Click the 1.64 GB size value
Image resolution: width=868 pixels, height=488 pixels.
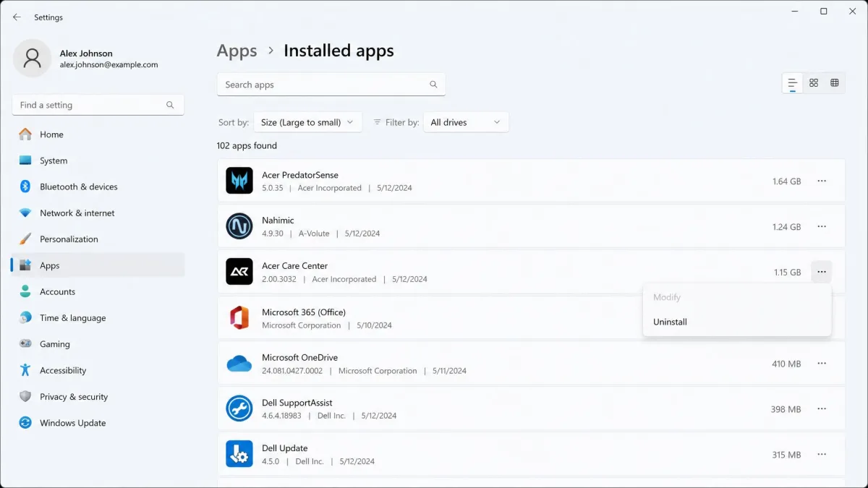click(x=786, y=181)
